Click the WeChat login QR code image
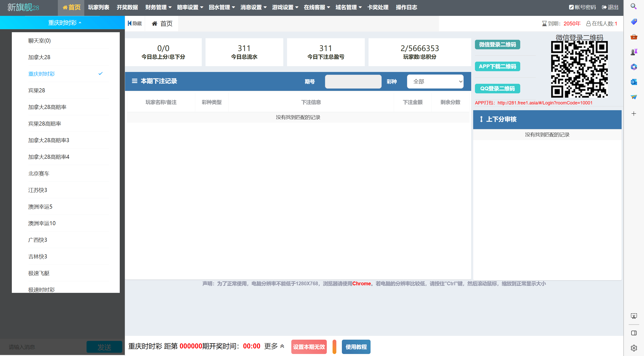644x356 pixels. point(579,69)
